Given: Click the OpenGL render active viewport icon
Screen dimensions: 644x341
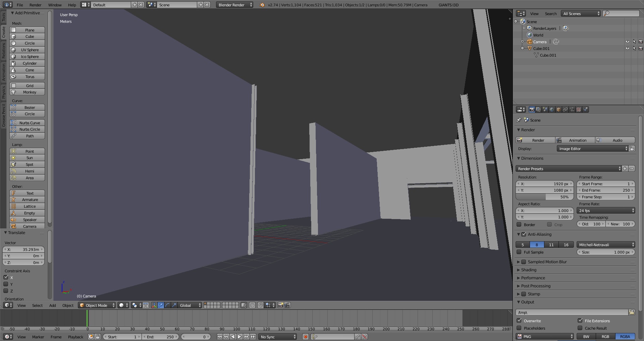Looking at the screenshot, I should coord(280,305).
